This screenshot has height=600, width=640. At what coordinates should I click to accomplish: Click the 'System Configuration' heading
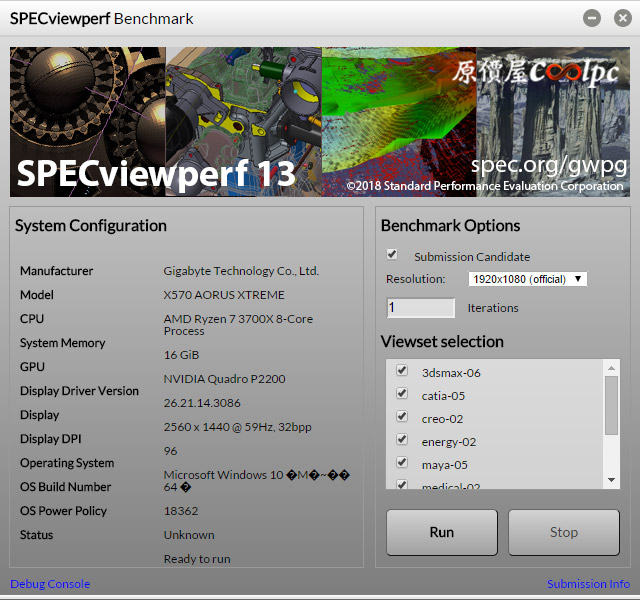(91, 226)
